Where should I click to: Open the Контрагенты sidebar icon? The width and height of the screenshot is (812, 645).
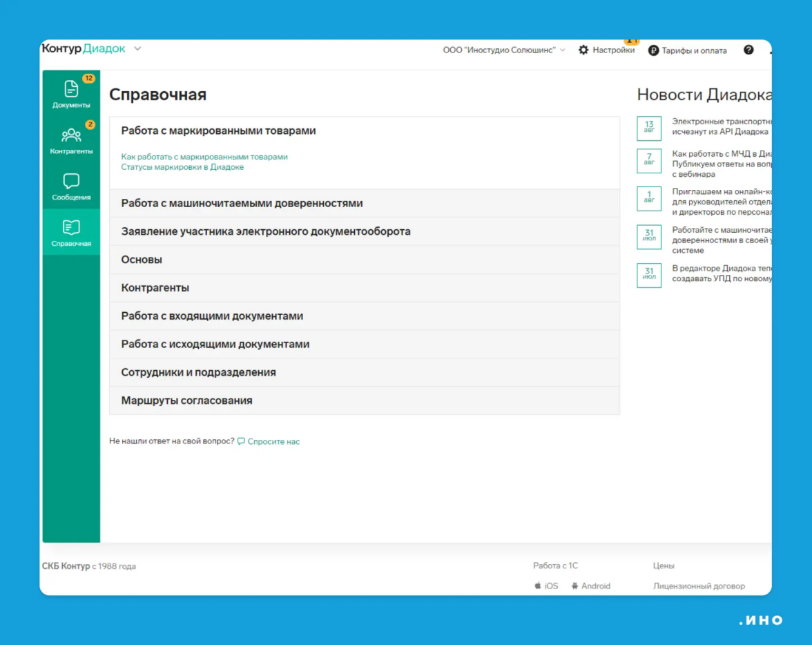[x=71, y=135]
